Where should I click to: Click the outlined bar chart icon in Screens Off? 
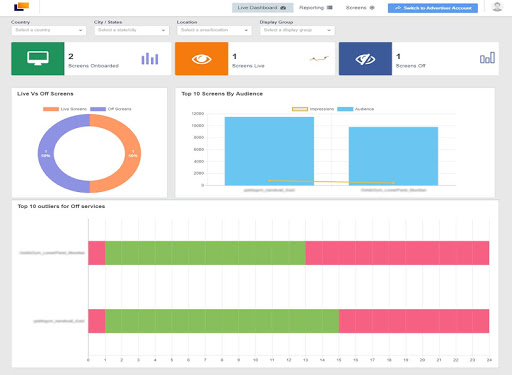[x=487, y=58]
